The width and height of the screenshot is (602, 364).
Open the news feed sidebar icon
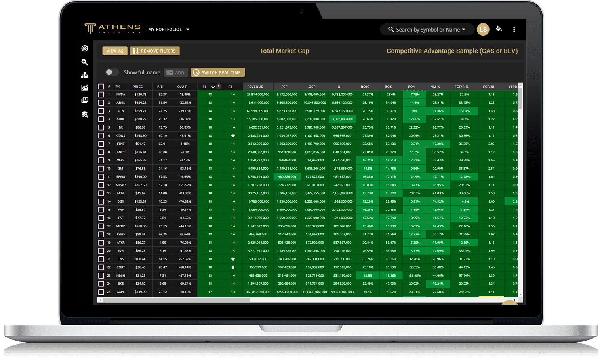click(x=84, y=100)
